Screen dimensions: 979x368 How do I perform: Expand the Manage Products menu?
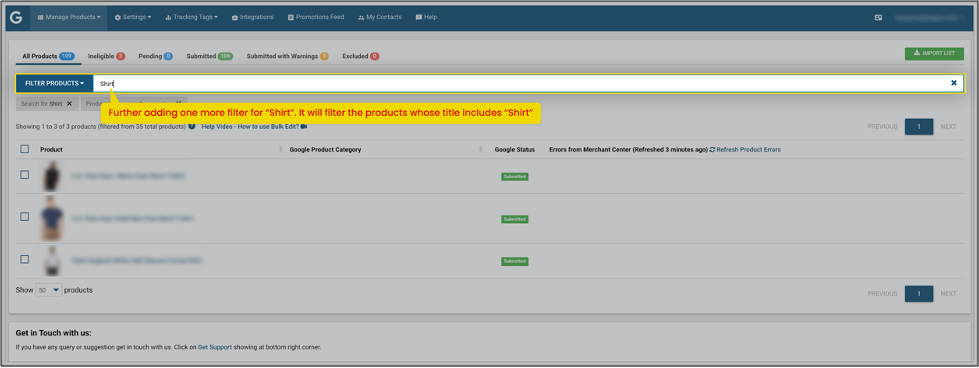pyautogui.click(x=69, y=17)
